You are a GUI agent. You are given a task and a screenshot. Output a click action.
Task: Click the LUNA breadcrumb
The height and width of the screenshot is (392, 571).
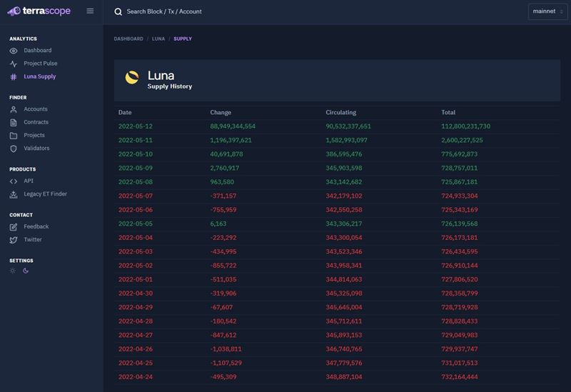[158, 39]
